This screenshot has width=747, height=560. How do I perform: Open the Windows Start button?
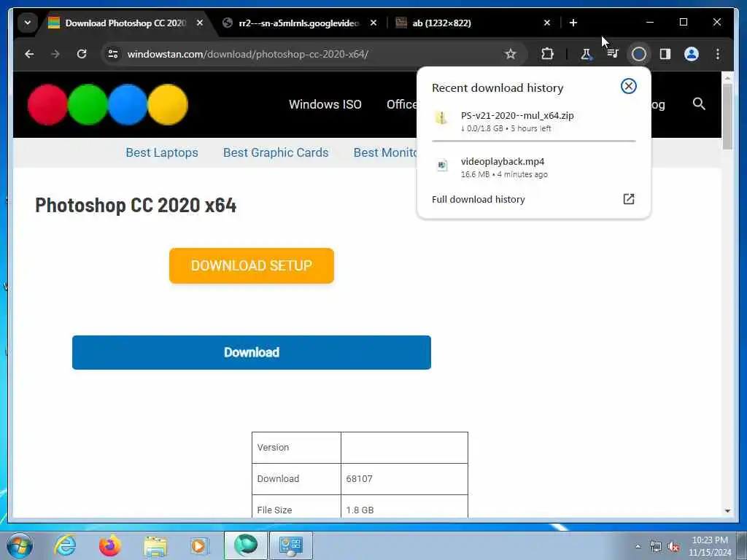(20, 545)
